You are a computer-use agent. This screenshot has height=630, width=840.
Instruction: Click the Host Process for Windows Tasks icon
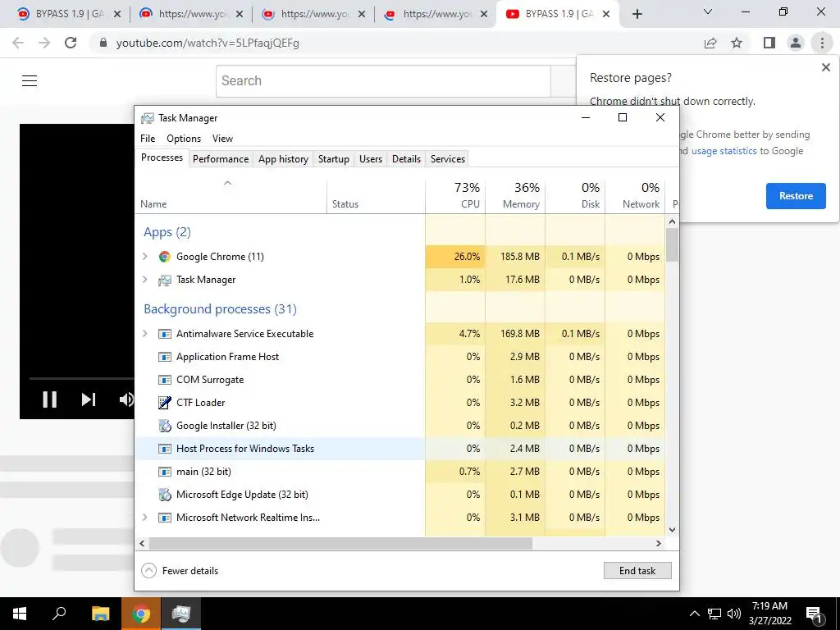(x=164, y=449)
